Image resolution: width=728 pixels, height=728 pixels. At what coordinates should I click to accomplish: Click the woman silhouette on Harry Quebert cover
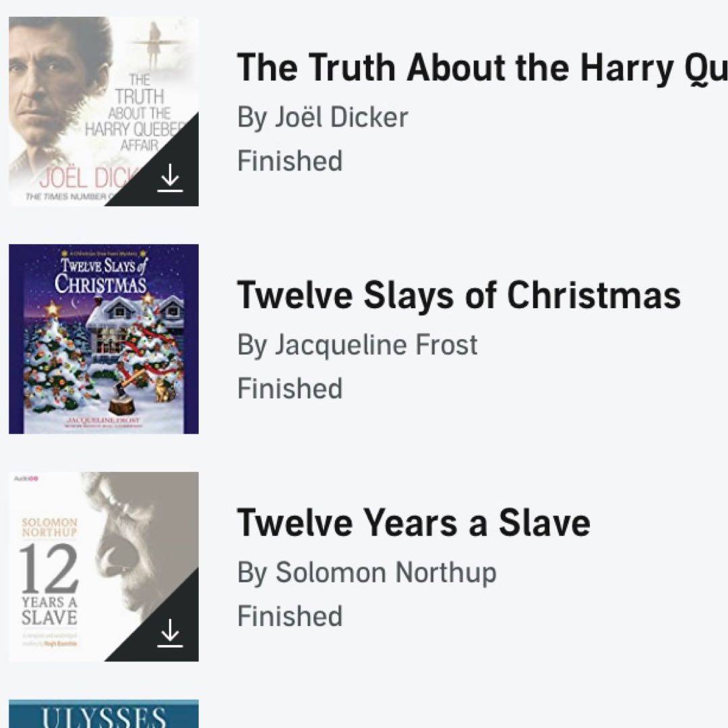[x=154, y=42]
